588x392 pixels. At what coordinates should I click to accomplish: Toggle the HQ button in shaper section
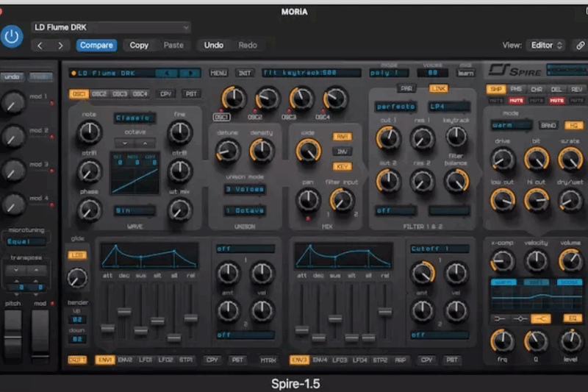[573, 125]
